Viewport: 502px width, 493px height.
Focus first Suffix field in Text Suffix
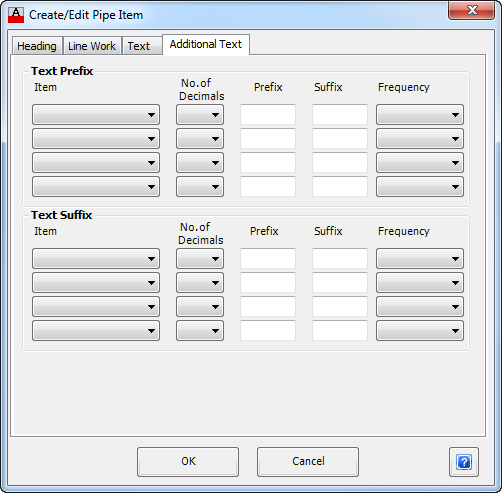click(x=340, y=258)
